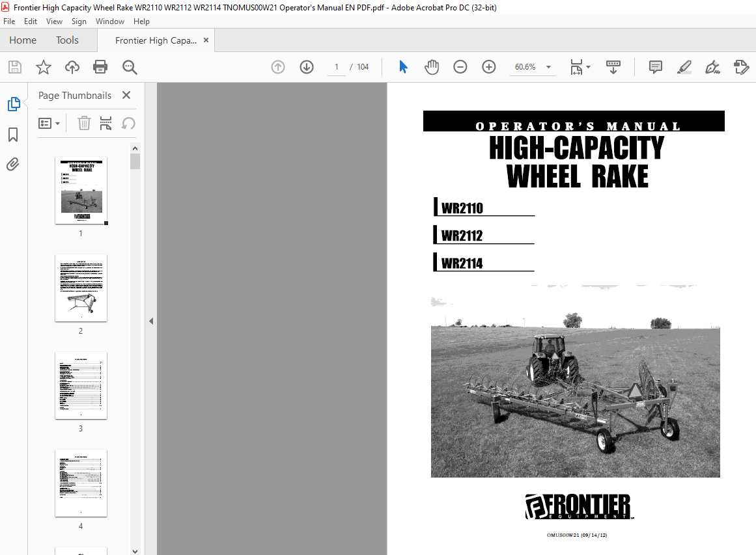
Task: Open the View menu
Action: pos(54,21)
